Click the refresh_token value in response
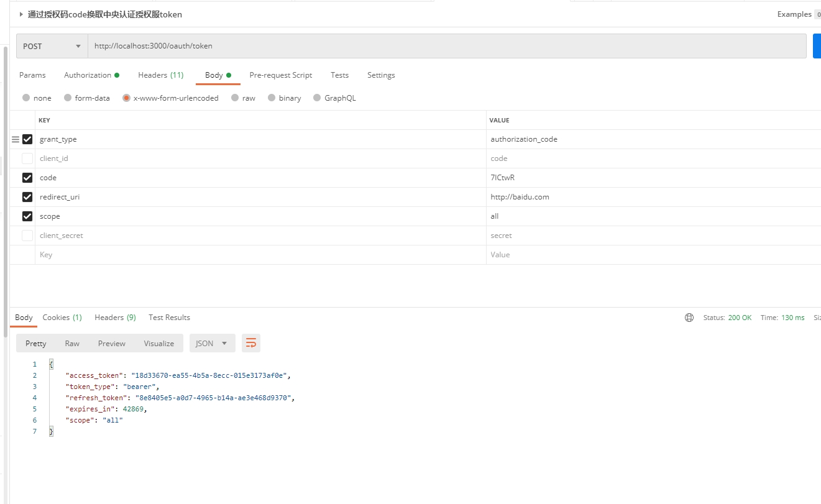Viewport: 821px width, 504px height. (213, 398)
